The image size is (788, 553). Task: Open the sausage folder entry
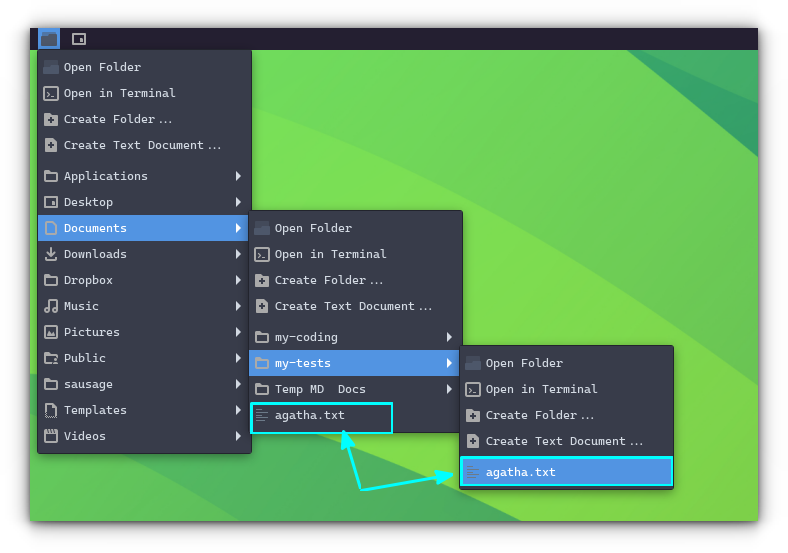88,384
